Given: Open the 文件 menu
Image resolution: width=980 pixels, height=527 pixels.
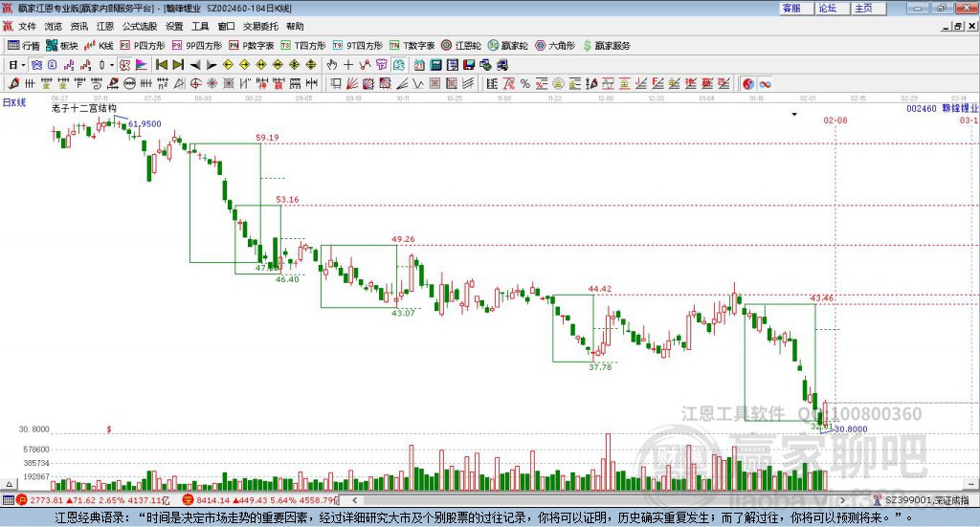Looking at the screenshot, I should click(28, 26).
